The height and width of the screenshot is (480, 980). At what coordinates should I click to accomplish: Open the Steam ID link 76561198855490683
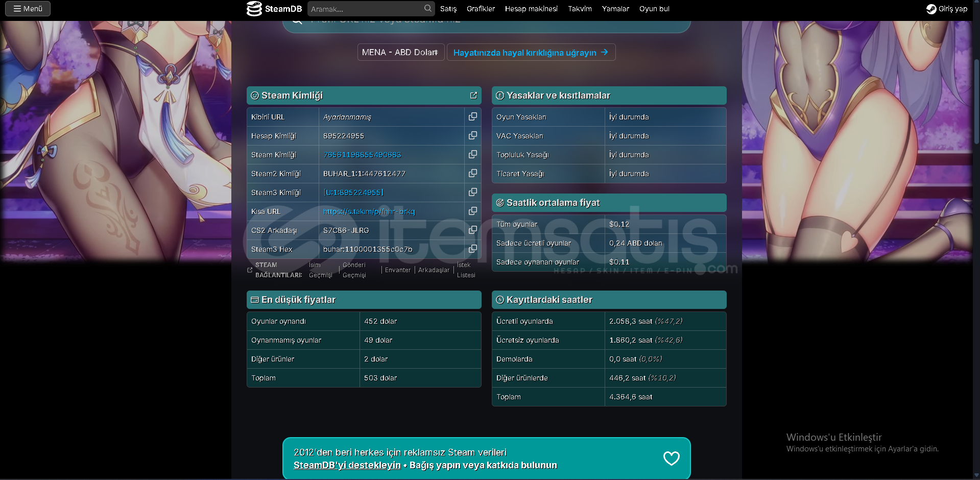click(362, 155)
